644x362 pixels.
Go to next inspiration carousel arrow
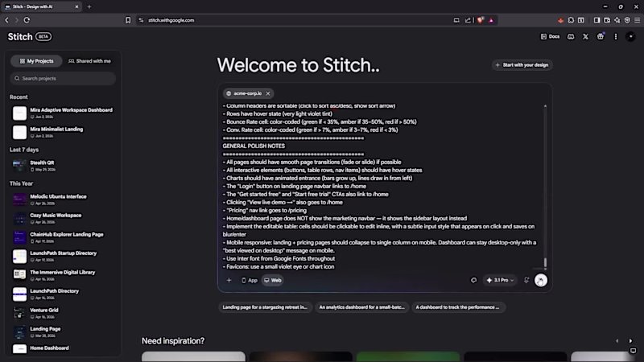[630, 340]
